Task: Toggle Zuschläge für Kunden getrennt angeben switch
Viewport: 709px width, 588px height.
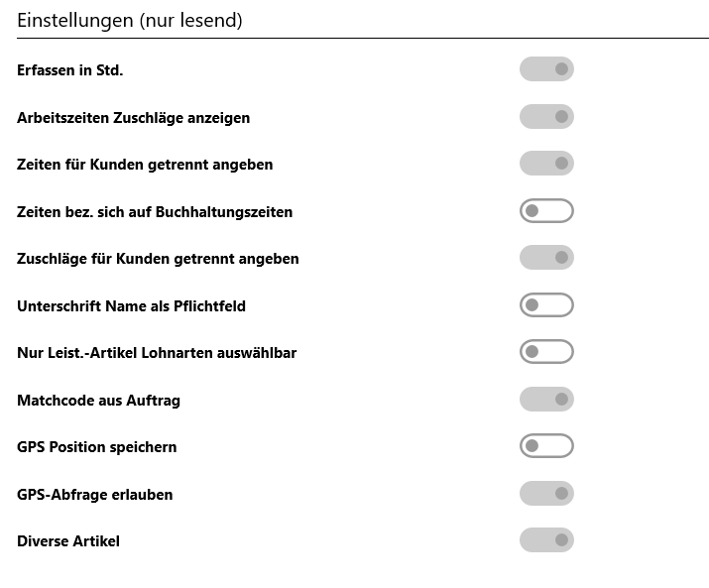Action: point(546,258)
